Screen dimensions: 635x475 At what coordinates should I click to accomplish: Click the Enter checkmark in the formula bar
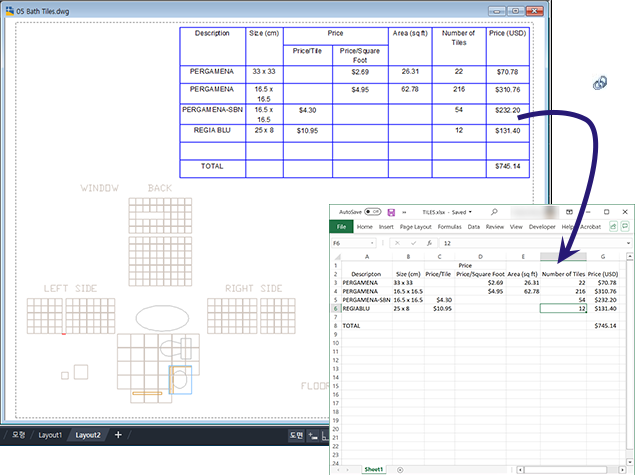point(413,243)
